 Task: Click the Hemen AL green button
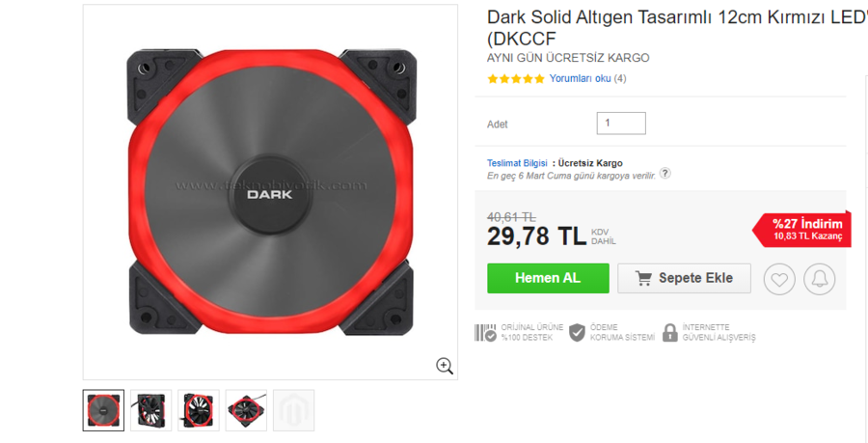tap(548, 278)
